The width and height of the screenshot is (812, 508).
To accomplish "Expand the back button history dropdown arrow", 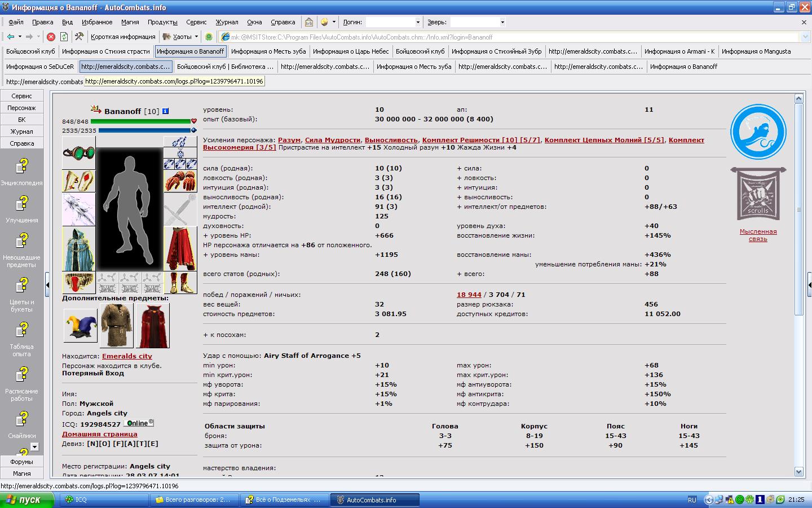I will point(20,37).
